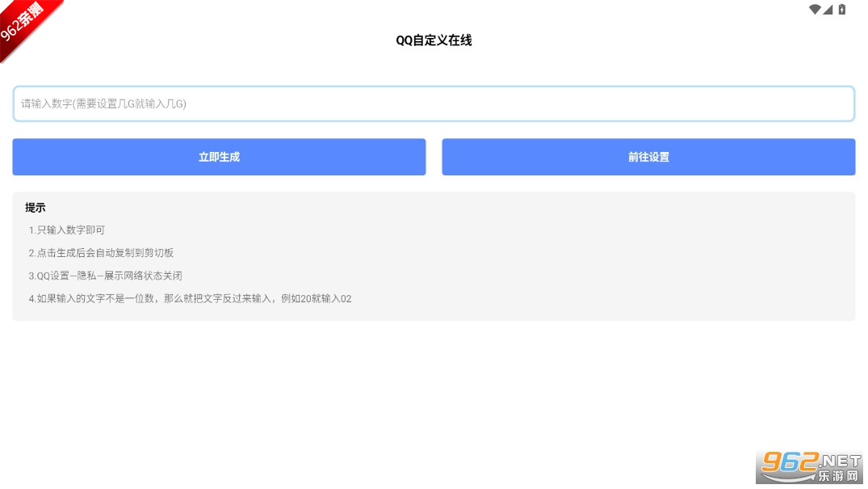Select the 提示 heading in tips panel
The width and height of the screenshot is (868, 489).
(x=35, y=207)
